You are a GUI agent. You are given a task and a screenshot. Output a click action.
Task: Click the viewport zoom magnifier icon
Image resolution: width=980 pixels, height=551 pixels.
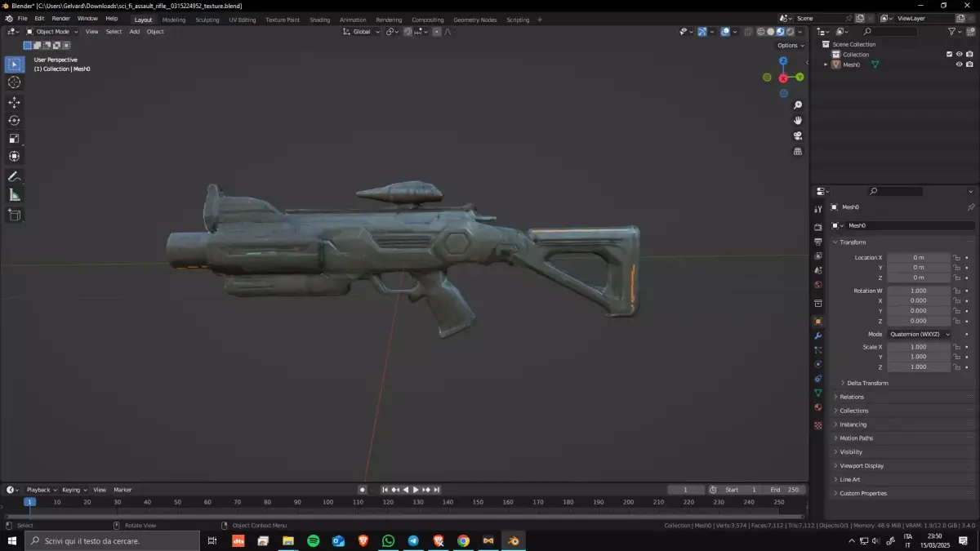[798, 105]
